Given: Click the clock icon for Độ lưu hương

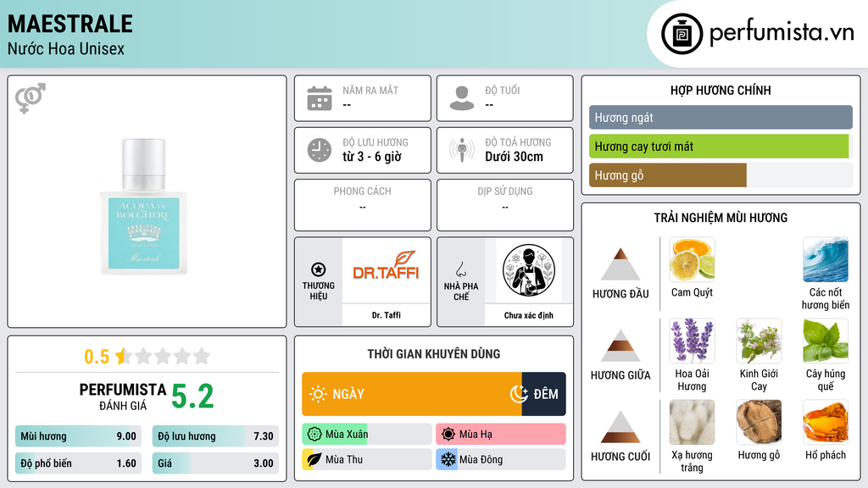Looking at the screenshot, I should [x=320, y=150].
